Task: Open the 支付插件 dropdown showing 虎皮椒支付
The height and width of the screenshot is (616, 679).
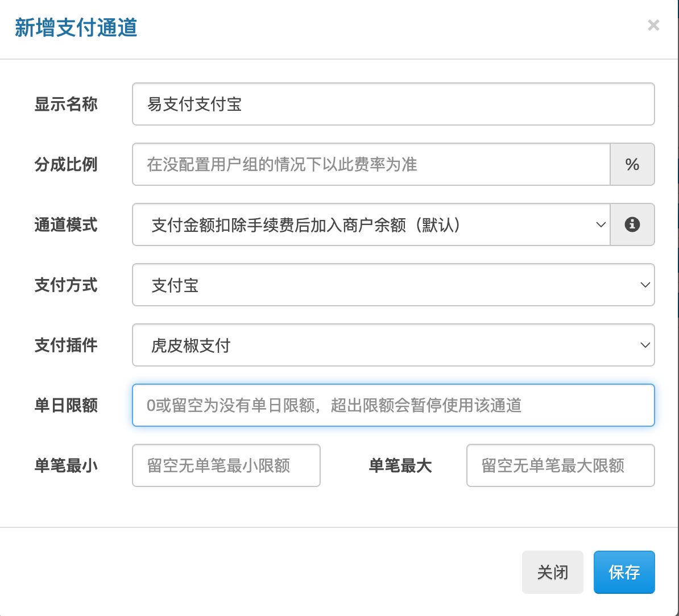Action: coord(393,345)
